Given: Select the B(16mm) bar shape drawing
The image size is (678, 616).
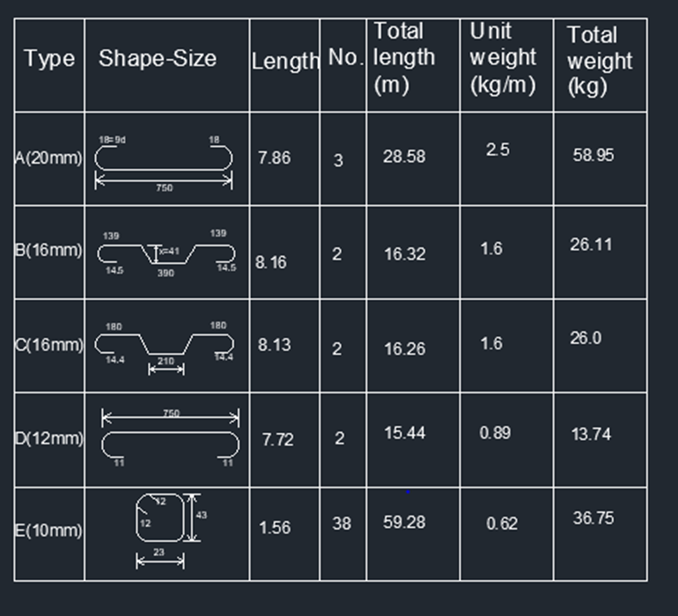Looking at the screenshot, I should point(166,253).
